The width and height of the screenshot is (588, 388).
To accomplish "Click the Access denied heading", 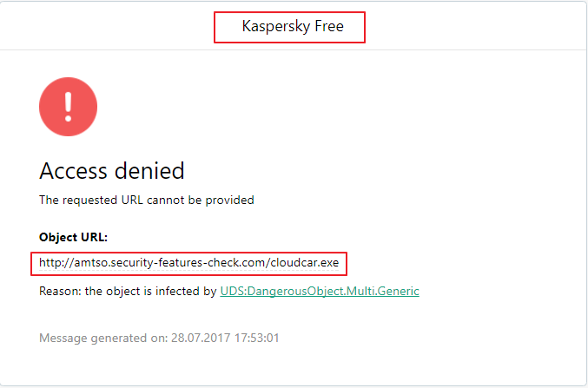I will [112, 170].
